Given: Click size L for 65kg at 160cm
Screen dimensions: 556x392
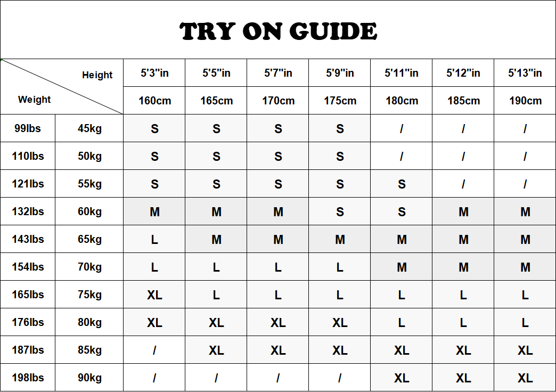Looking at the screenshot, I should [x=154, y=239].
